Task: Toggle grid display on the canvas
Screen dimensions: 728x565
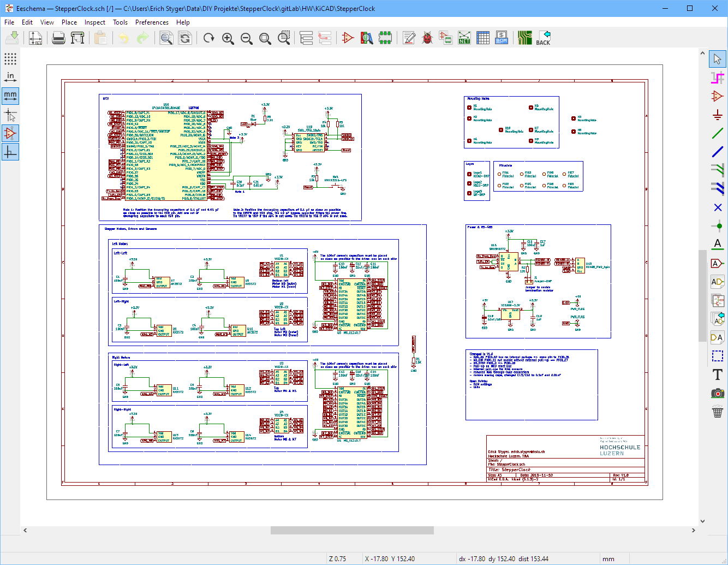Action: click(x=10, y=59)
